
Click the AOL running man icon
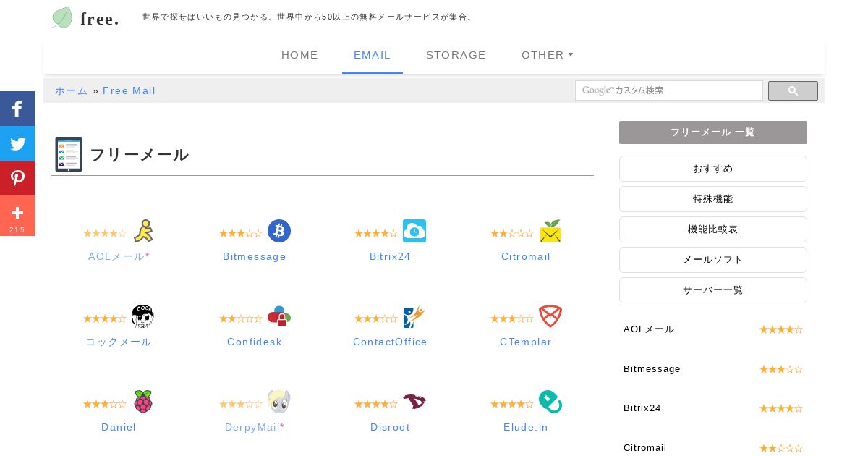click(x=143, y=231)
